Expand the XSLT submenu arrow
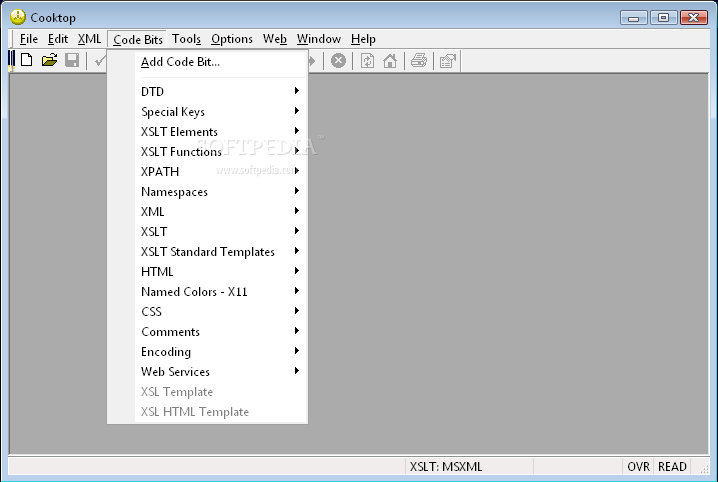The height and width of the screenshot is (482, 718). (297, 231)
